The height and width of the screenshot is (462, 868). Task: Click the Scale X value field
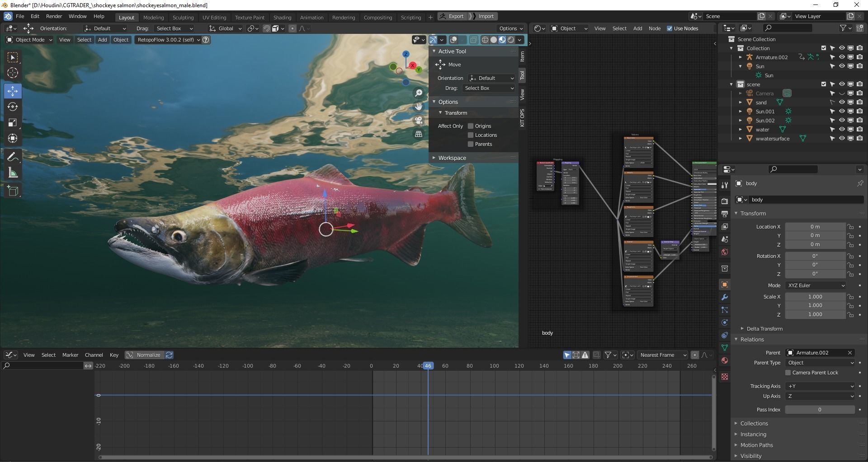815,297
